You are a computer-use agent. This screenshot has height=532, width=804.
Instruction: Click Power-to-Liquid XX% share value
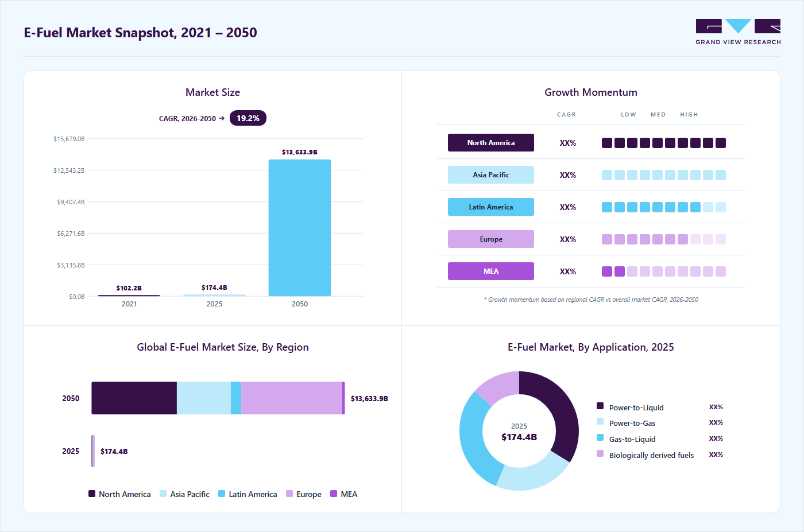716,407
